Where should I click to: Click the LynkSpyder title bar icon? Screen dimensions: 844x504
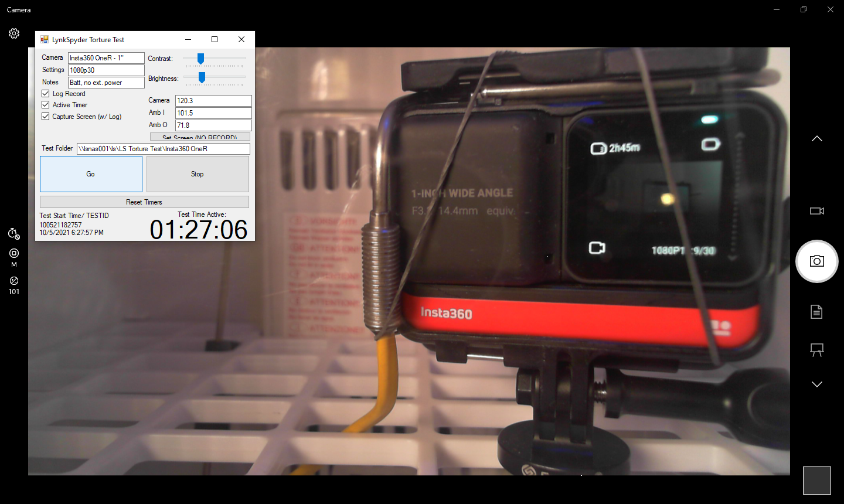coord(44,39)
